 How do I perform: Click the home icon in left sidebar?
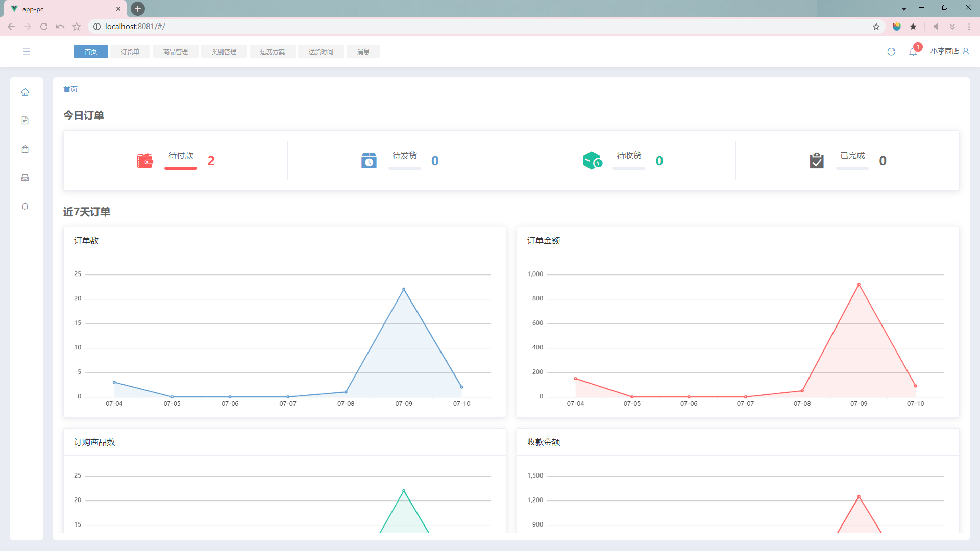[x=25, y=92]
